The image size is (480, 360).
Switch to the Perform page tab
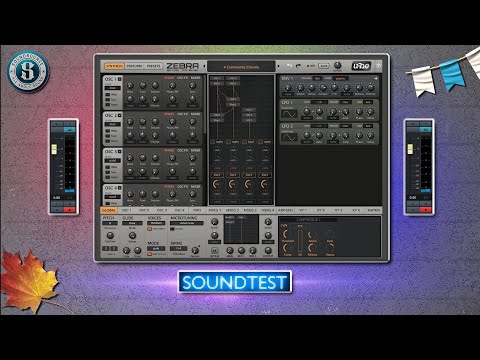click(134, 66)
